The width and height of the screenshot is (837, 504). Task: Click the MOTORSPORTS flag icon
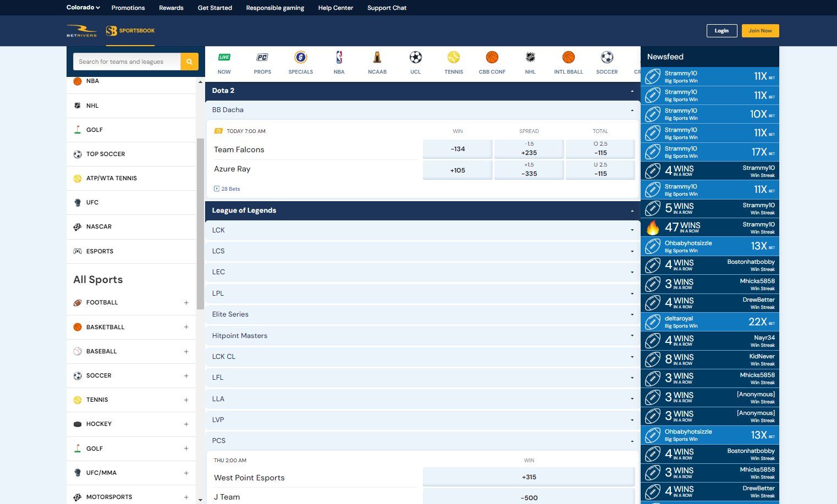coord(78,497)
